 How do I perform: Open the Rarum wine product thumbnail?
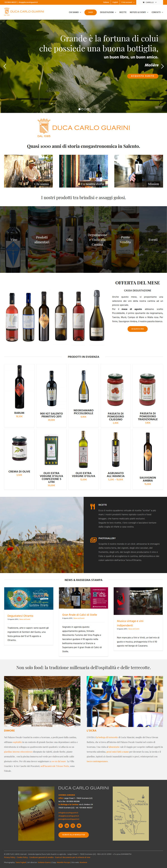point(19,386)
